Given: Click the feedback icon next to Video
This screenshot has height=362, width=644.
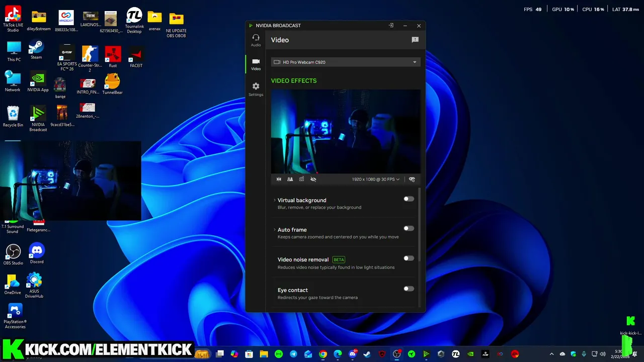Looking at the screenshot, I should [x=415, y=40].
